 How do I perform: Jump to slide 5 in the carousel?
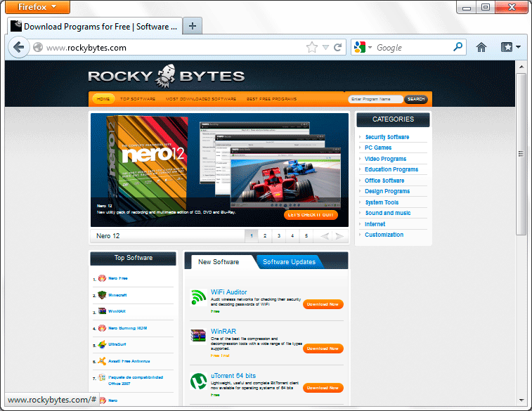[x=306, y=236]
